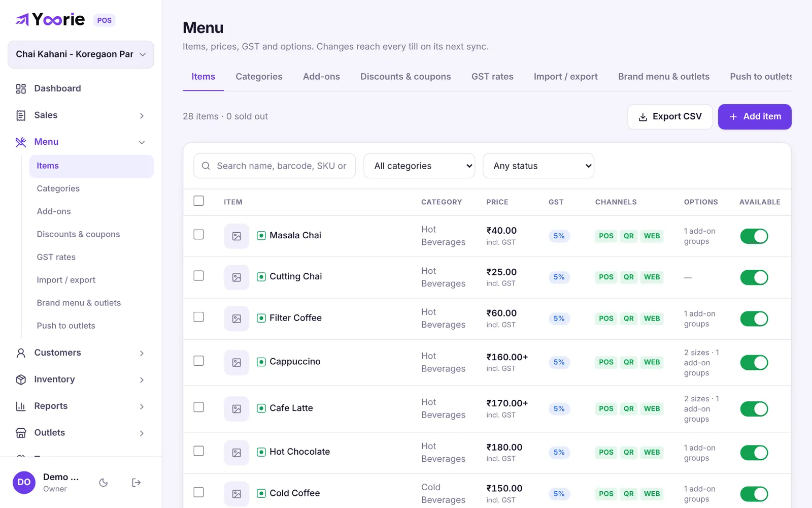Click Filter Coffee image placeholder
The height and width of the screenshot is (508, 812).
(236, 319)
